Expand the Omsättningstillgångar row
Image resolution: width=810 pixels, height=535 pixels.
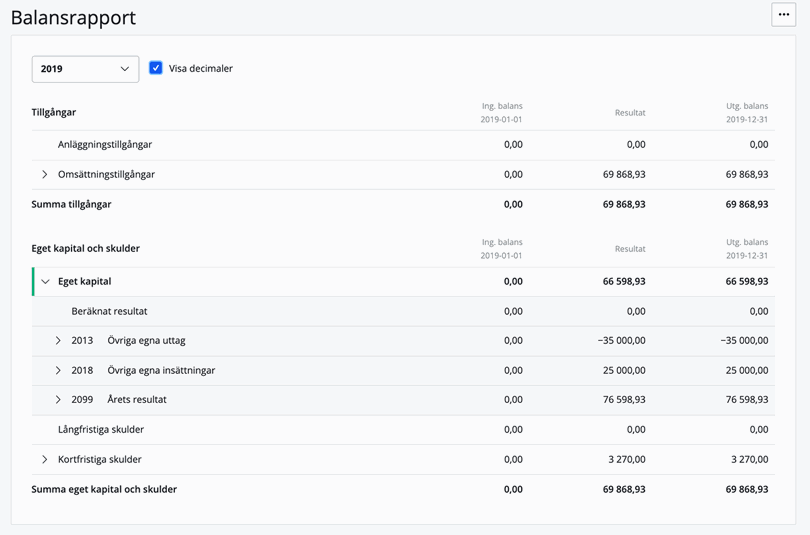[x=45, y=175]
